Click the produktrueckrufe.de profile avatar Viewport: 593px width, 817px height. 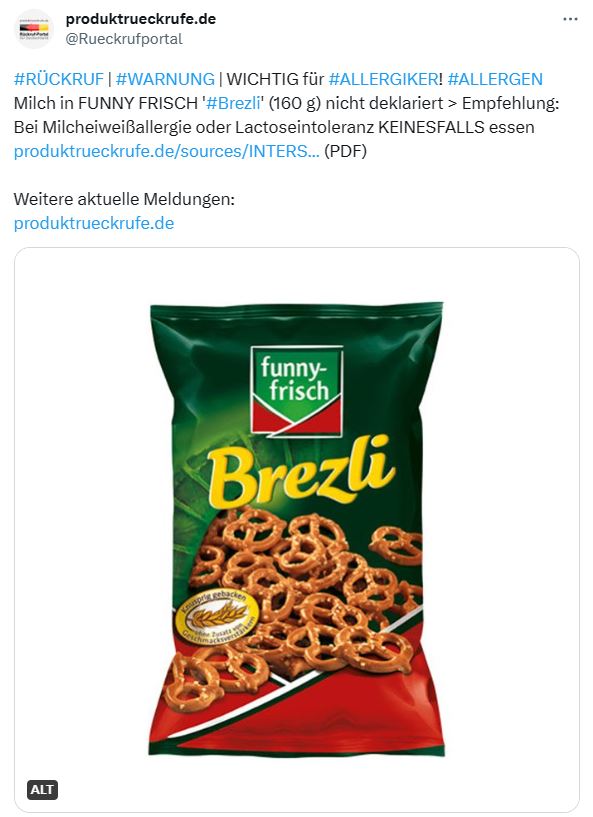pos(34,29)
